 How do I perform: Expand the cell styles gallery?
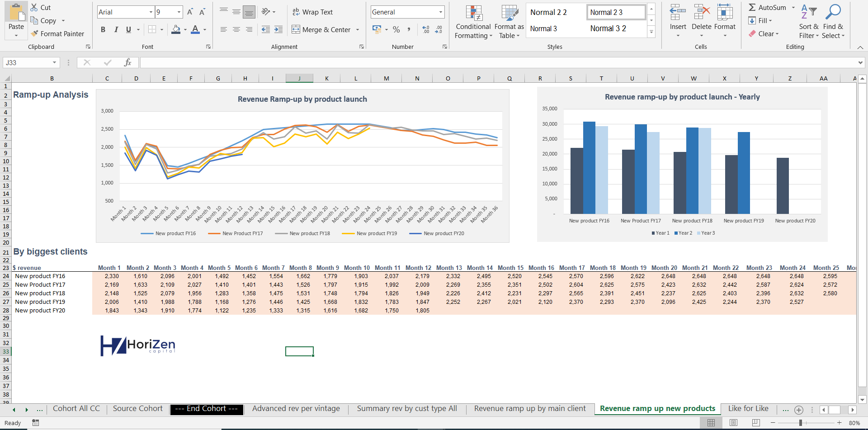[651, 32]
